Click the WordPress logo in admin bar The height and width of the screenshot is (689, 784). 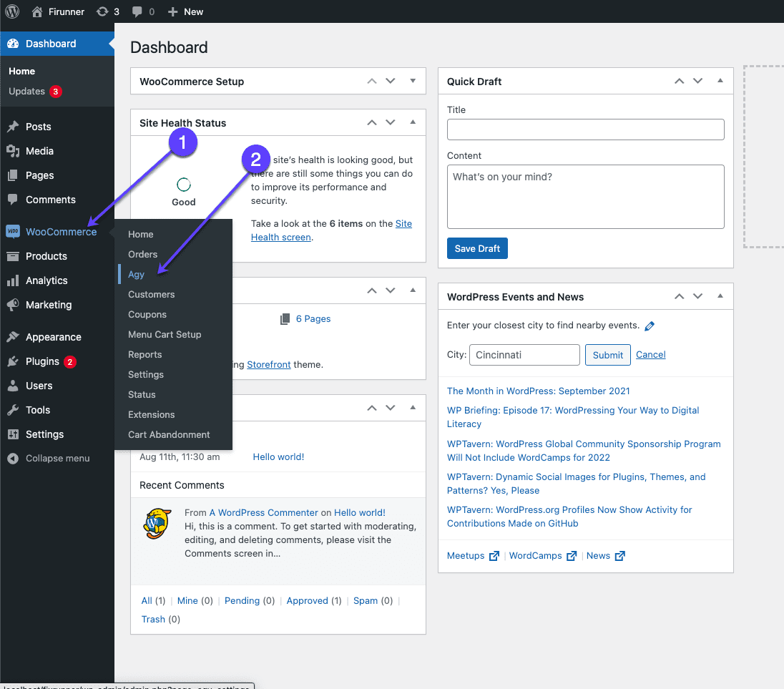12,11
